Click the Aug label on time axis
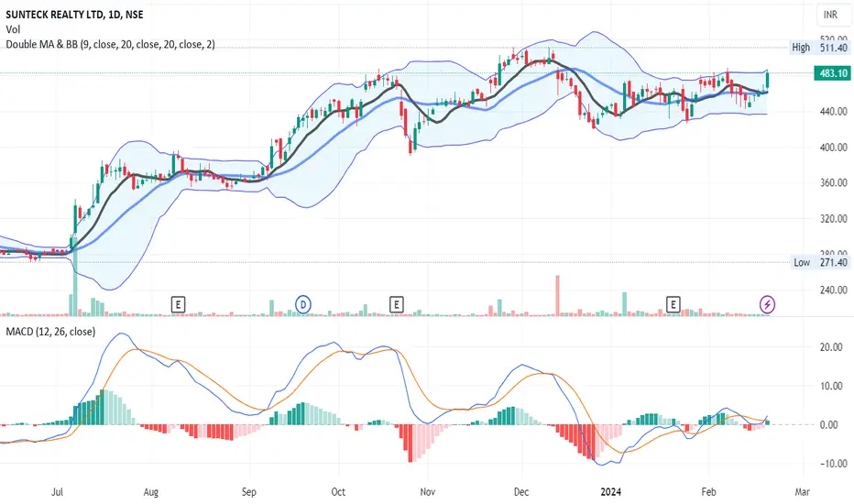 151,492
